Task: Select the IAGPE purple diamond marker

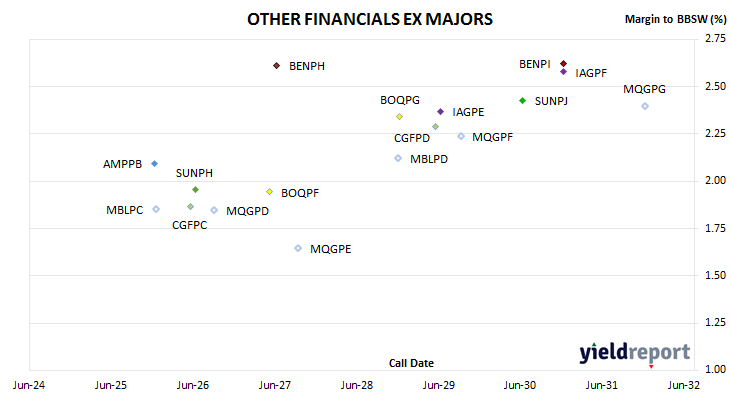Action: click(x=440, y=111)
